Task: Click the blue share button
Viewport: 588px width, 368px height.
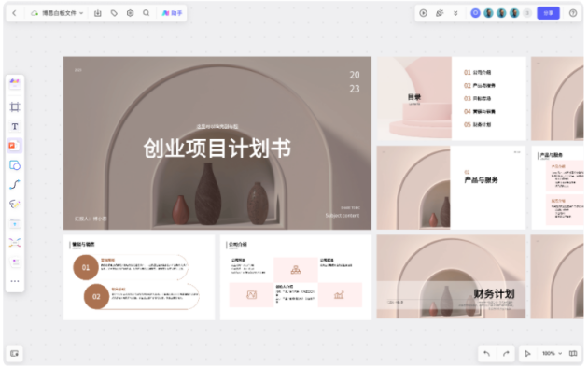Action: tap(548, 13)
